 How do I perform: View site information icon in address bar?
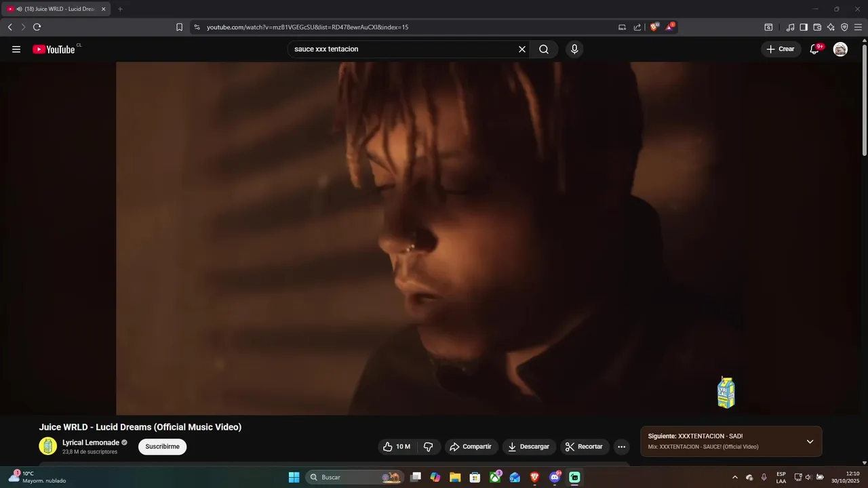click(197, 27)
